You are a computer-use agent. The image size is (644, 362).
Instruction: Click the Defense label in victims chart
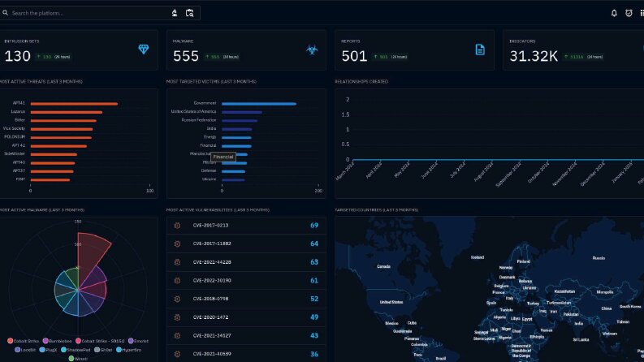[209, 170]
